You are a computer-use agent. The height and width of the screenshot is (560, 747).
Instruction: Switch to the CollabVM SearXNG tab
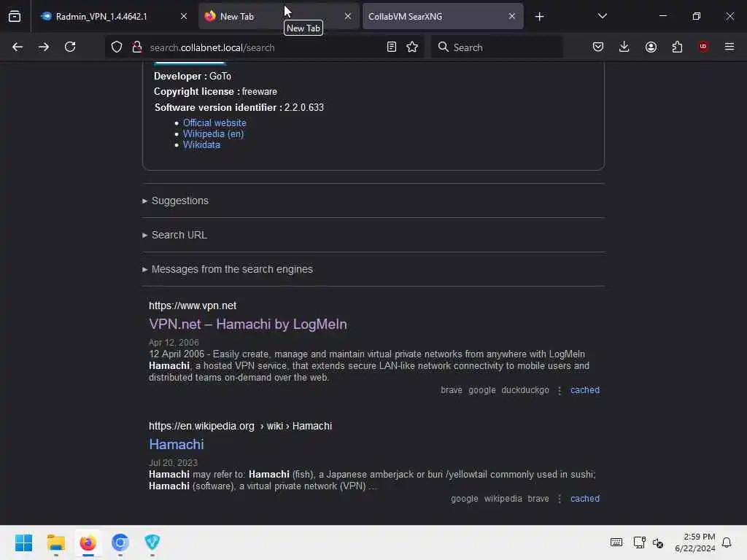click(x=443, y=16)
